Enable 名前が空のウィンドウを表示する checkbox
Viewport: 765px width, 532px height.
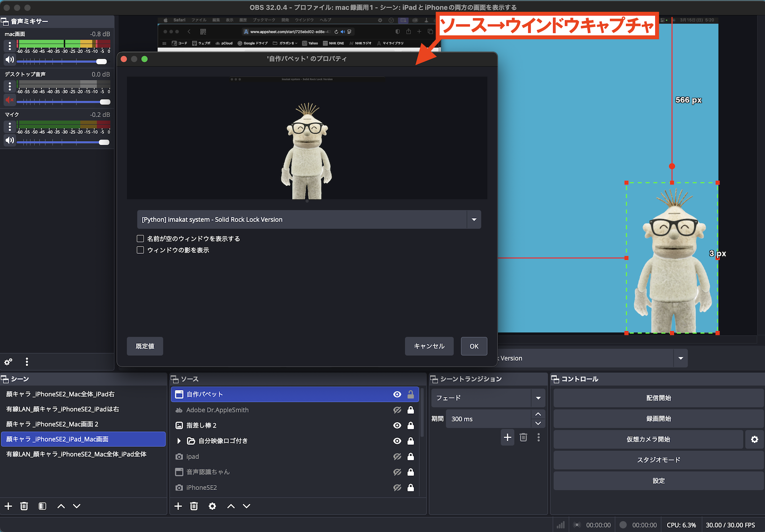tap(140, 238)
